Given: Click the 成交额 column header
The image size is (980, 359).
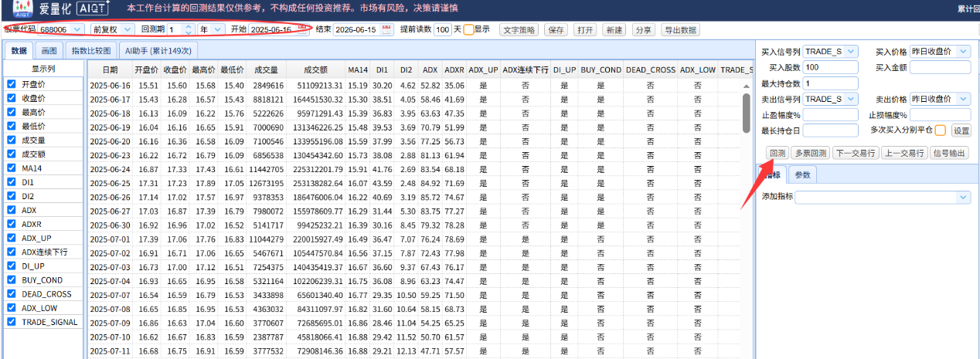Looking at the screenshot, I should [x=315, y=69].
